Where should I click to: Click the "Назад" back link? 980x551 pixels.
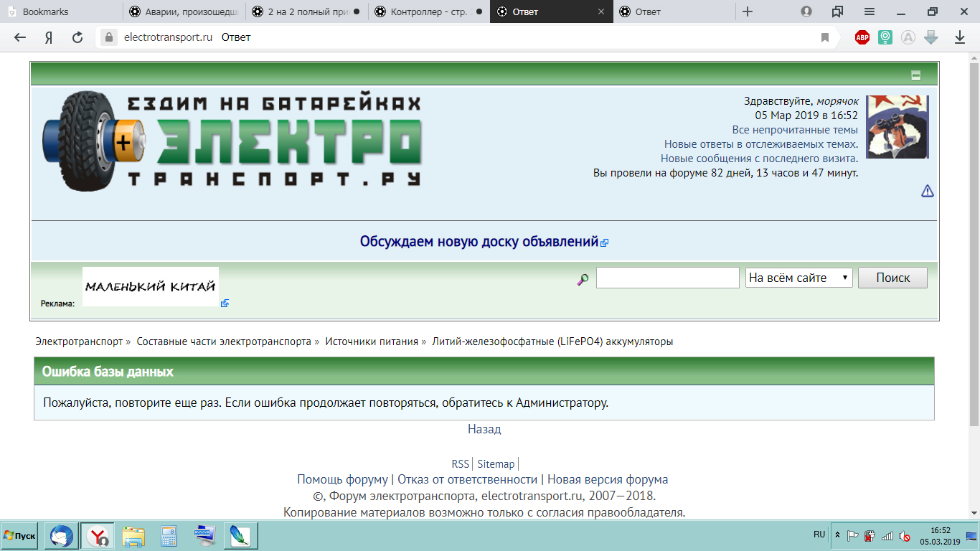click(x=484, y=429)
